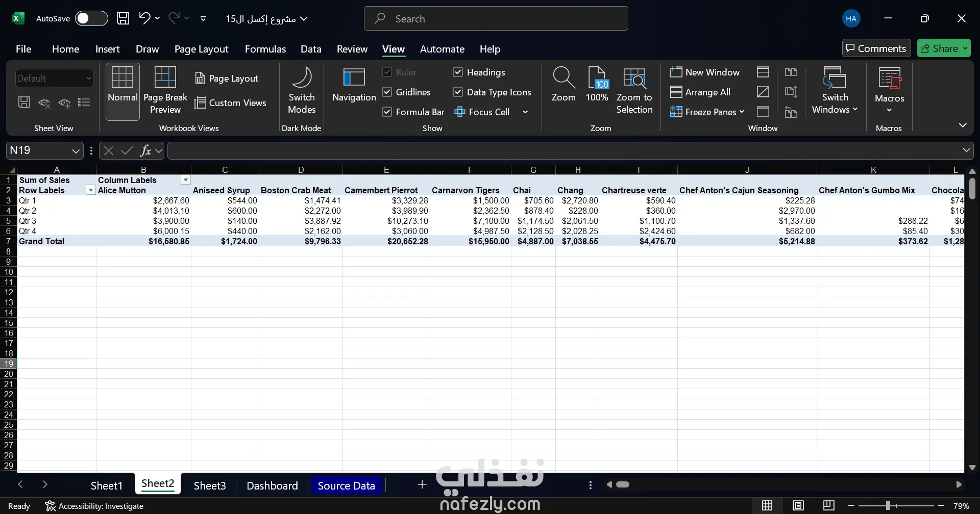Image resolution: width=980 pixels, height=514 pixels.
Task: Click the Zoom magnifier icon
Action: pos(563,78)
